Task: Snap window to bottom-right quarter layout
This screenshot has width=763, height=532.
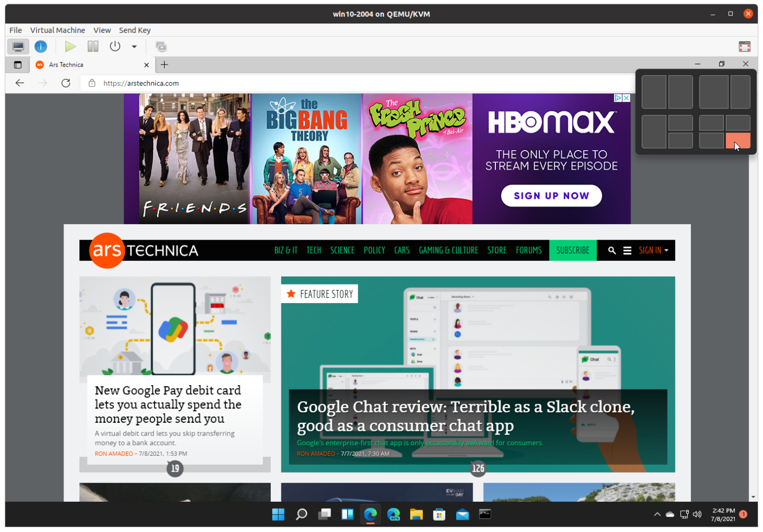Action: pyautogui.click(x=738, y=140)
